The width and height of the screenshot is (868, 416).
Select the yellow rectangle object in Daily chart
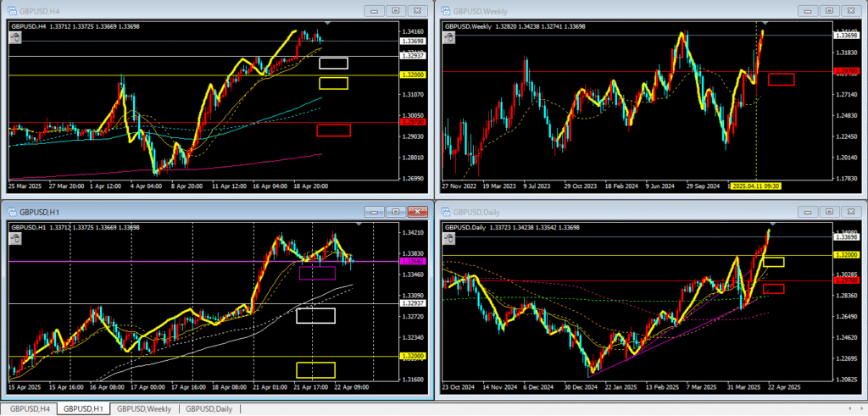coord(773,262)
